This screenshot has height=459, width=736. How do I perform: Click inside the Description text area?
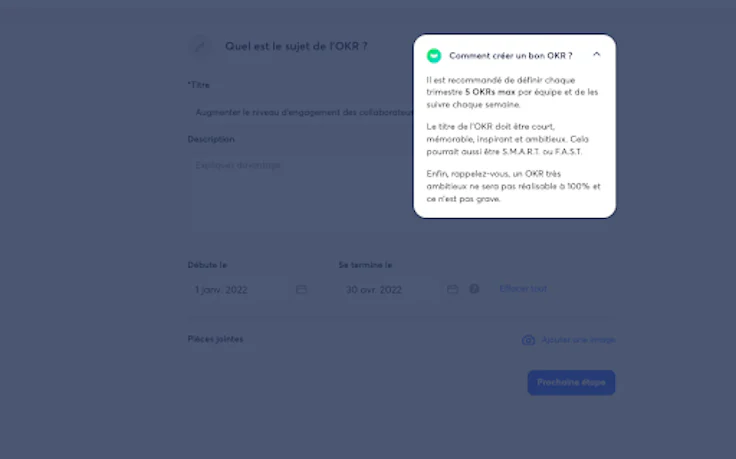pyautogui.click(x=301, y=193)
